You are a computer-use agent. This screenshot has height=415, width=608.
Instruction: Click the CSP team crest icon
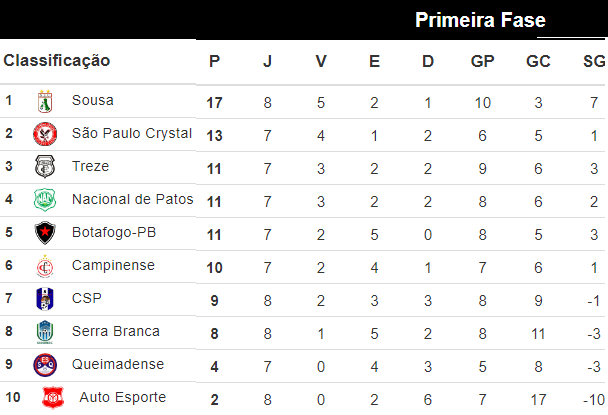pyautogui.click(x=45, y=299)
